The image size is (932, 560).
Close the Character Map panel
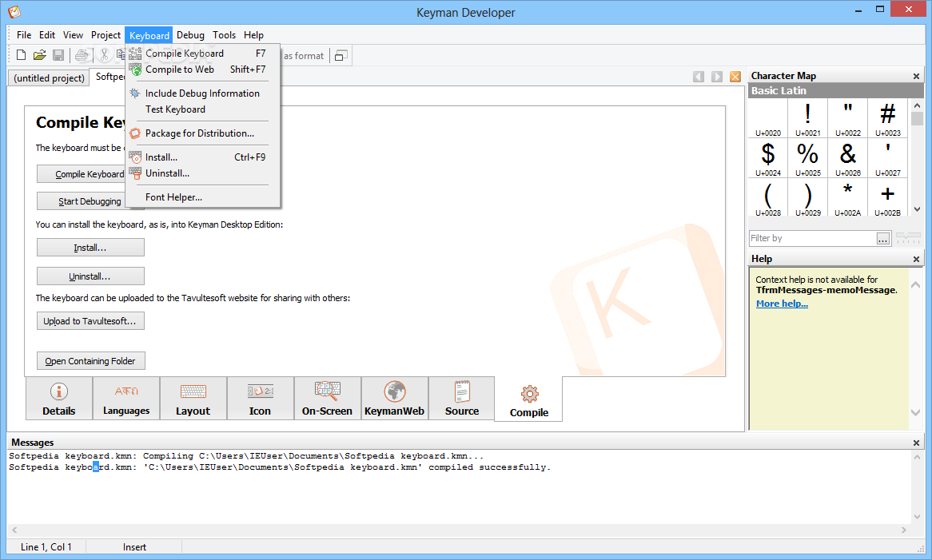pyautogui.click(x=916, y=76)
